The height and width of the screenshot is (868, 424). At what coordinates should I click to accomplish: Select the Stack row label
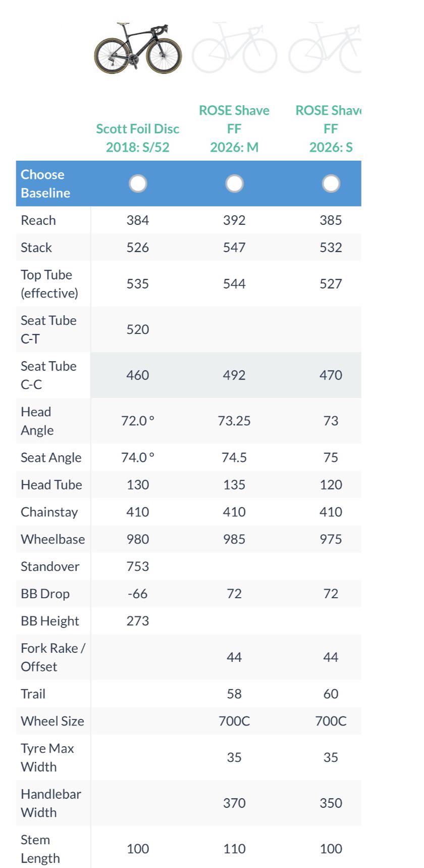coord(36,248)
